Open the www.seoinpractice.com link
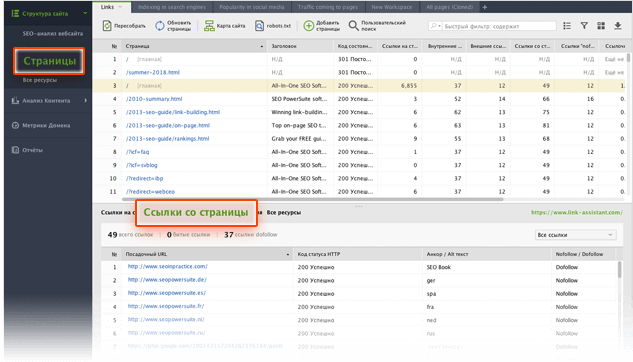 168,266
